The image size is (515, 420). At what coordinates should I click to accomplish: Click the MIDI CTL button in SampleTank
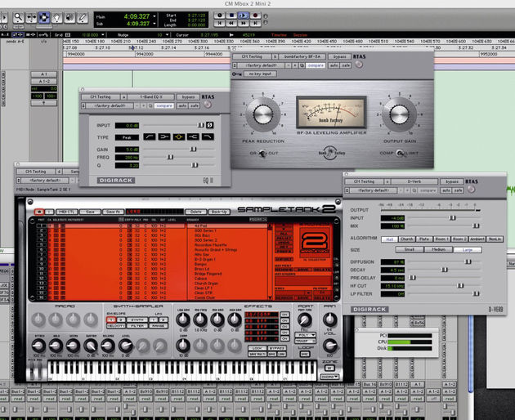coord(66,212)
